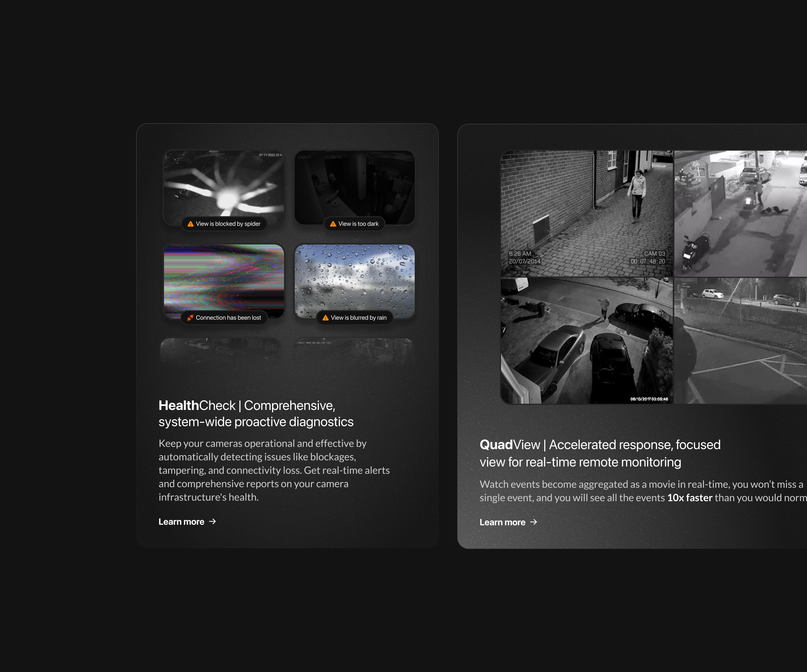Click warning icon on too dark badge
This screenshot has width=807, height=672.
[x=333, y=224]
